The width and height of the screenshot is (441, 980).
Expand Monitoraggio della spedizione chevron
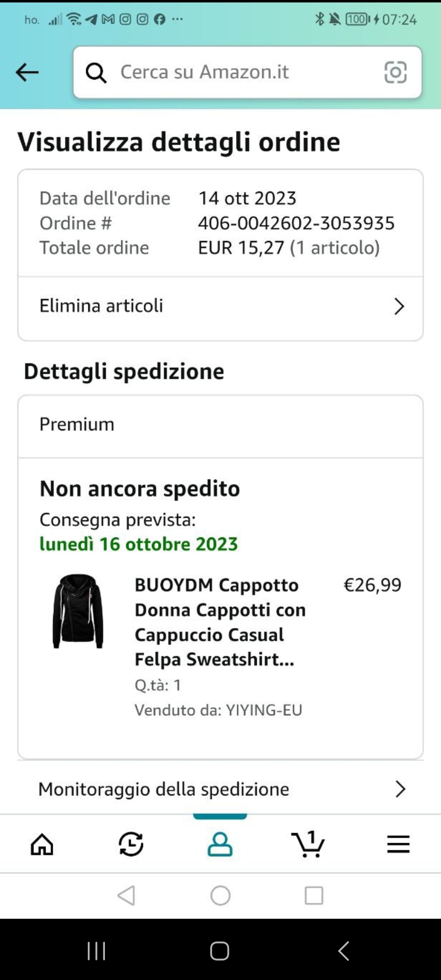click(x=400, y=789)
